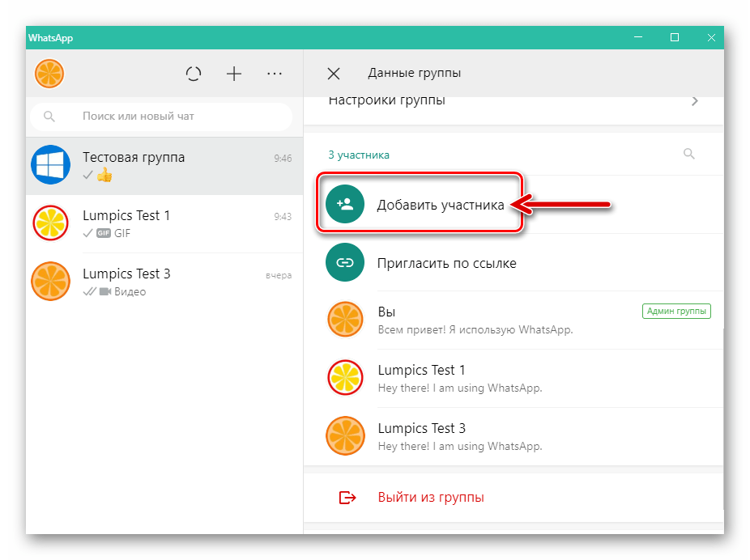Click the exit group door icon

coord(347,498)
